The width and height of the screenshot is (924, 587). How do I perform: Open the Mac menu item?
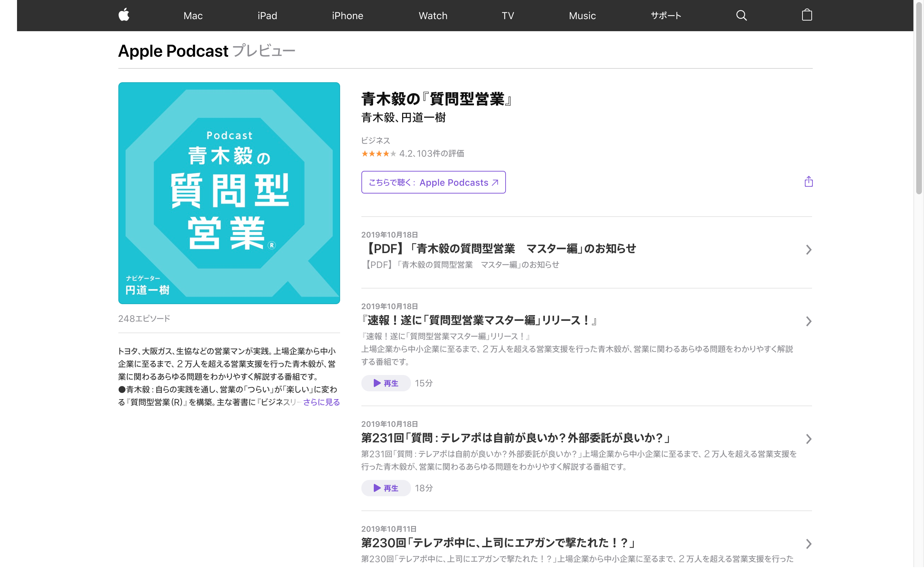click(193, 16)
